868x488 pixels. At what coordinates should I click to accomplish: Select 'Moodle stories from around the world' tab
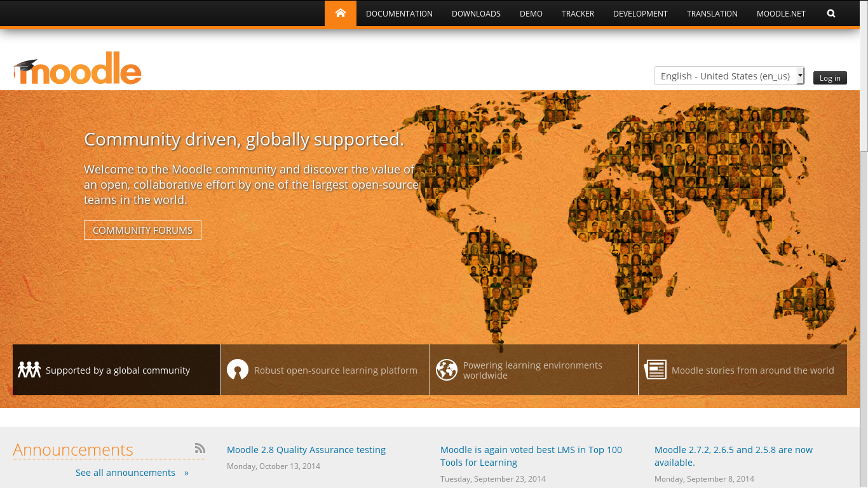coord(743,370)
